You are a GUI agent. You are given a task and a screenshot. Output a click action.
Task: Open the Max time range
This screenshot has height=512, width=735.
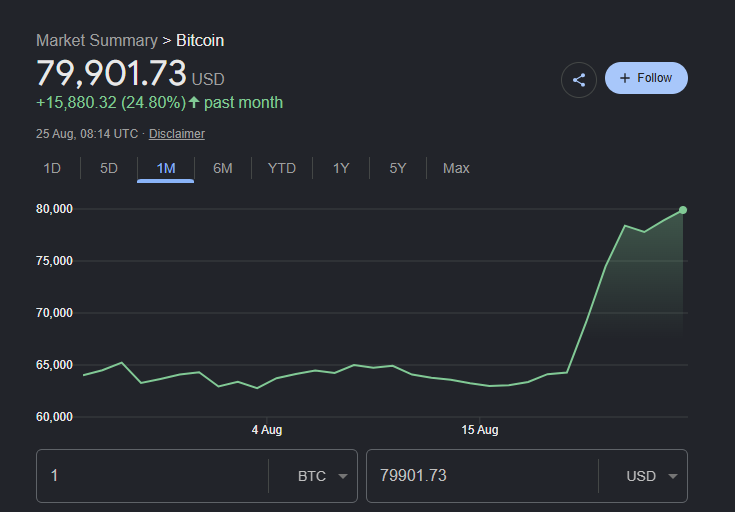456,168
